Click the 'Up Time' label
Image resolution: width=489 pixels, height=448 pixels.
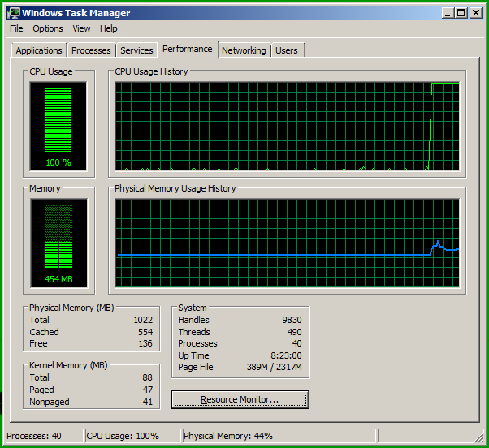[193, 355]
